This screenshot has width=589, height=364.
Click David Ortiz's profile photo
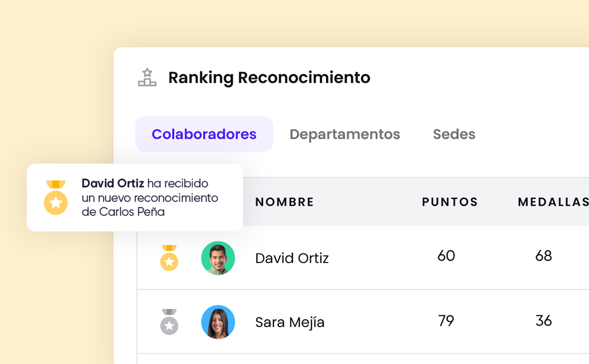pyautogui.click(x=218, y=258)
